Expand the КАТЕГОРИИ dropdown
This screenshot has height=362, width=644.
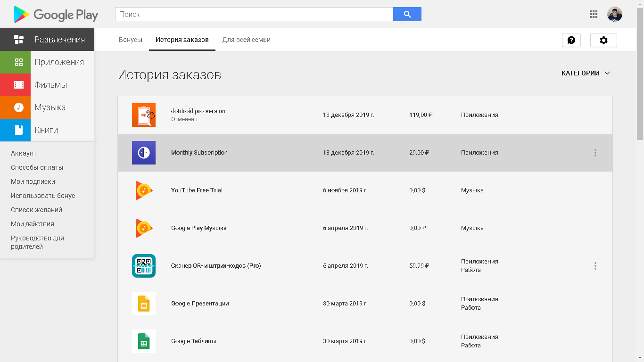point(586,73)
